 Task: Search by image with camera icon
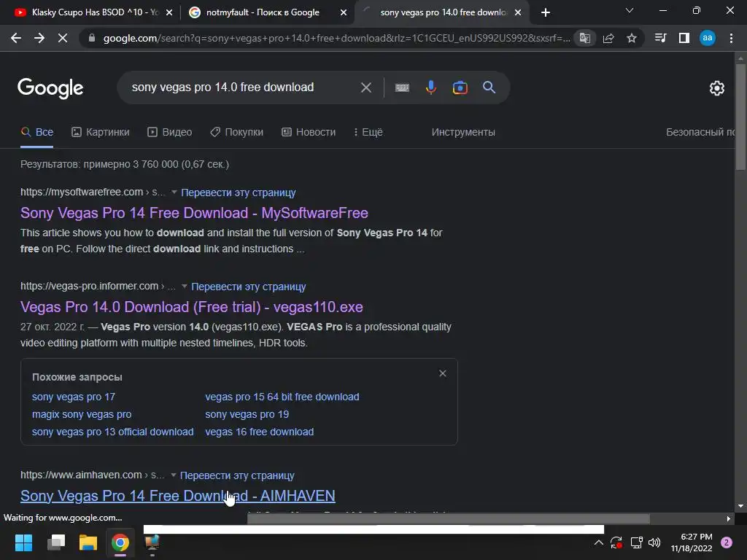point(460,87)
